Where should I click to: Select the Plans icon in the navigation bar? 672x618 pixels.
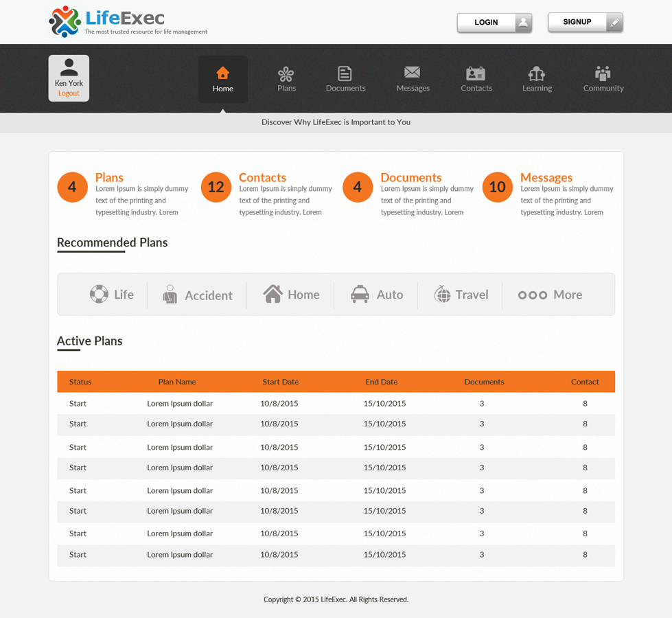point(286,74)
